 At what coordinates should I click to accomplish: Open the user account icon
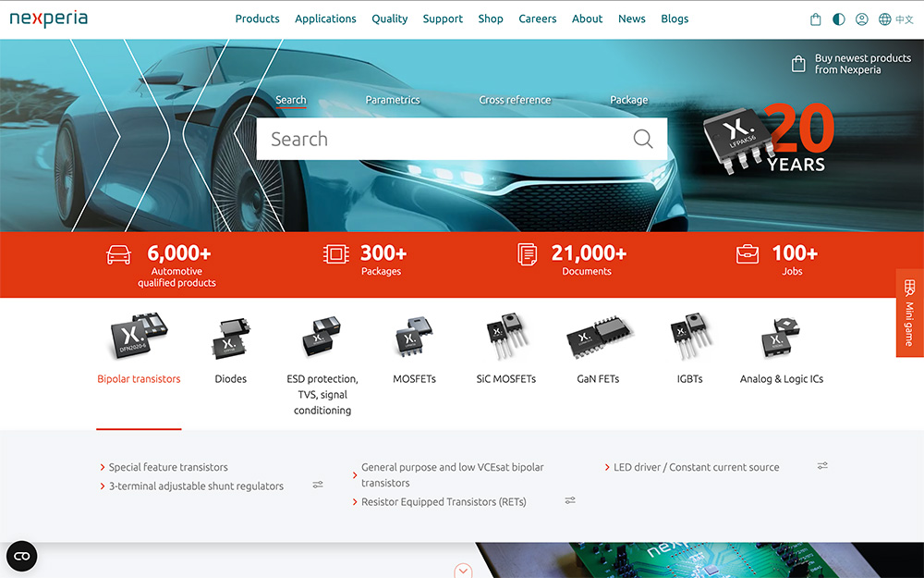click(x=862, y=19)
